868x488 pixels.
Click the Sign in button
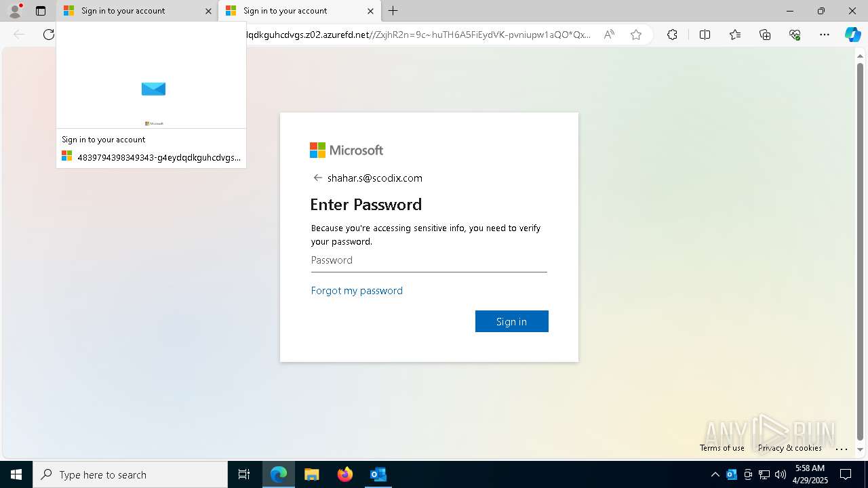tap(512, 321)
